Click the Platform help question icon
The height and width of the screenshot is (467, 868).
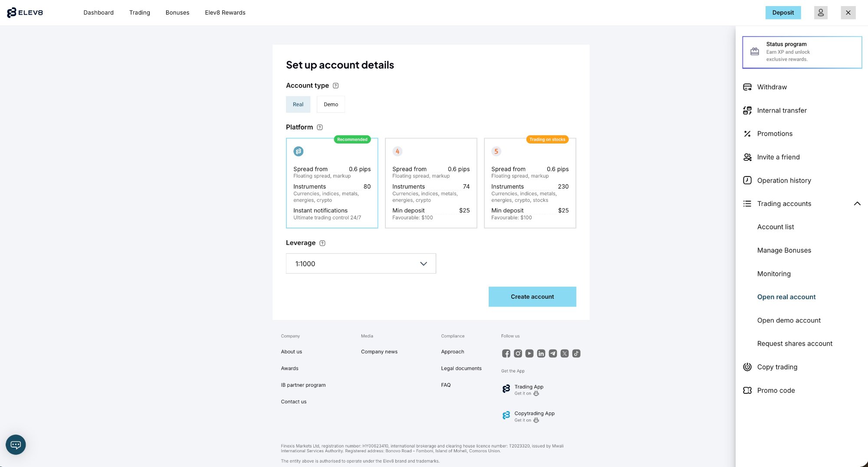point(320,127)
